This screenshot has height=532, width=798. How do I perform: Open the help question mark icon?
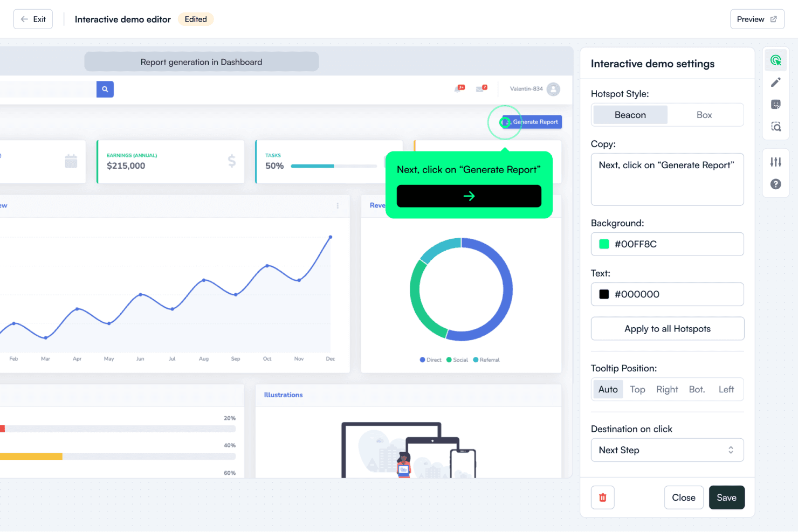(775, 184)
